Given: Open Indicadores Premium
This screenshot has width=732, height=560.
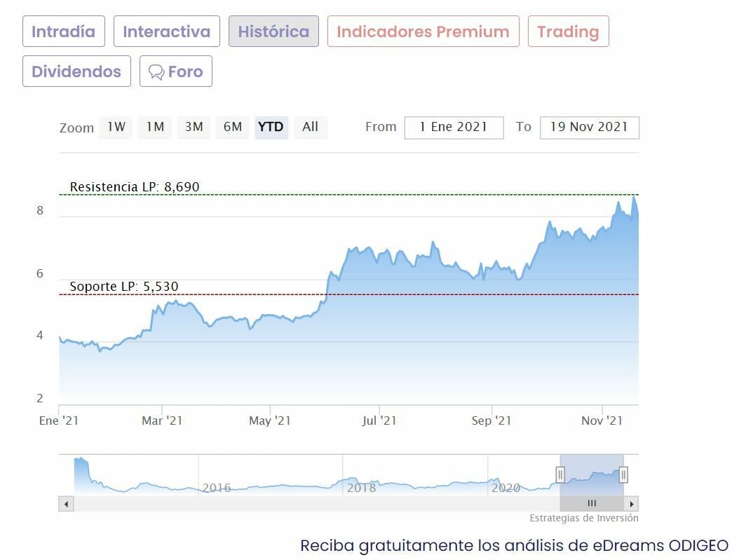Looking at the screenshot, I should (x=423, y=32).
